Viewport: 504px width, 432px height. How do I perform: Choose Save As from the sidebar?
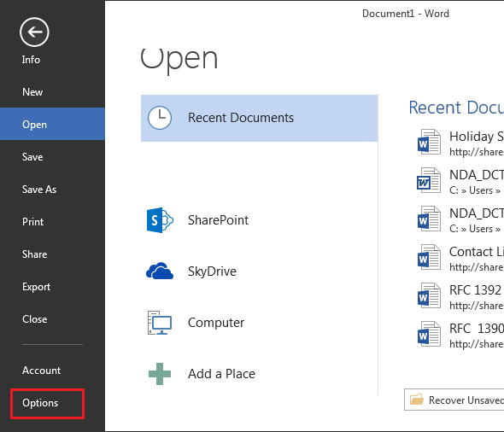52,190
